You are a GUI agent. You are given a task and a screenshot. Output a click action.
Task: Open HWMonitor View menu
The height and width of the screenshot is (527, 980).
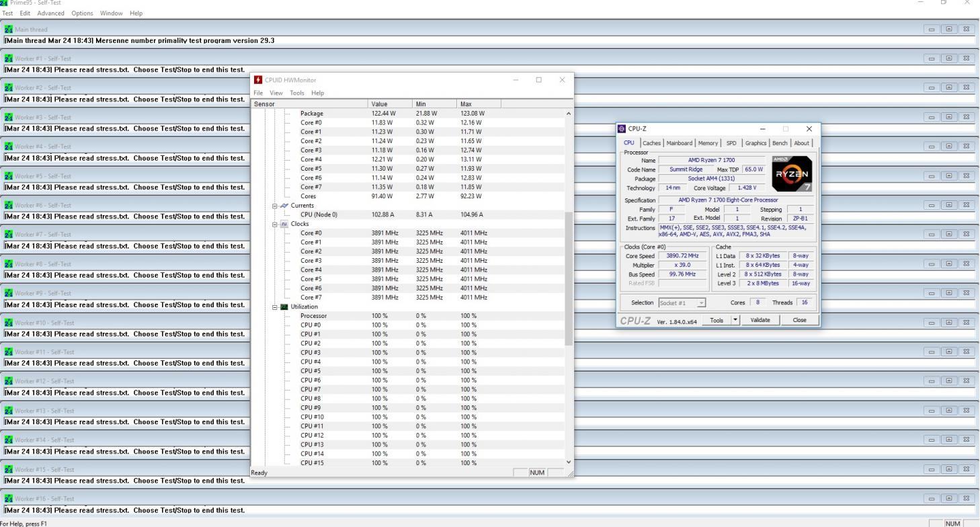(276, 93)
